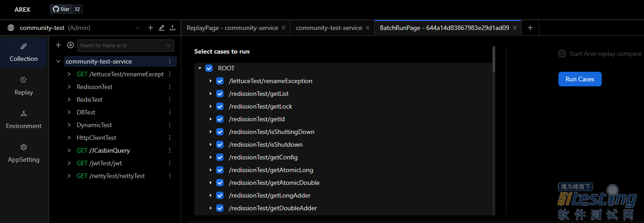The width and height of the screenshot is (644, 223).
Task: Uncheck the ROOT checkbox
Action: [209, 68]
